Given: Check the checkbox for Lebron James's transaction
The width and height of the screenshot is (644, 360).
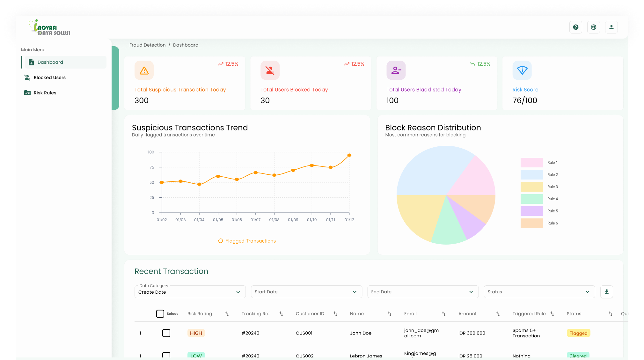Looking at the screenshot, I should pyautogui.click(x=166, y=355).
